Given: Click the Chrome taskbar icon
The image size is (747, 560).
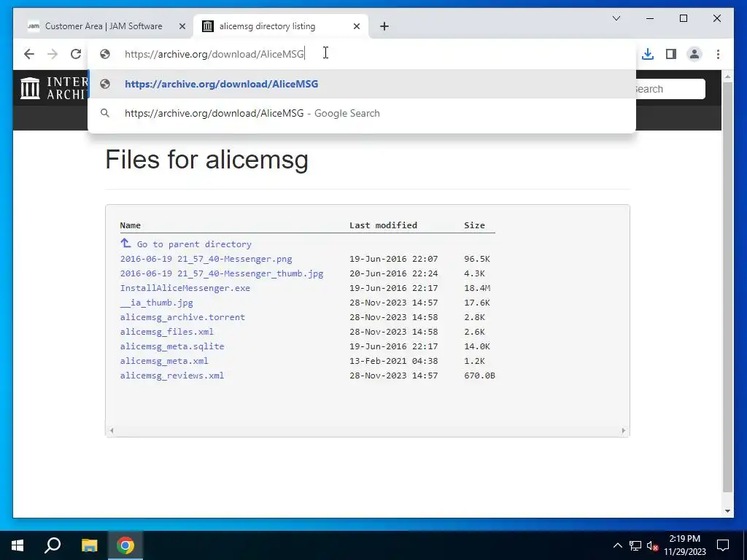Looking at the screenshot, I should pos(125,545).
